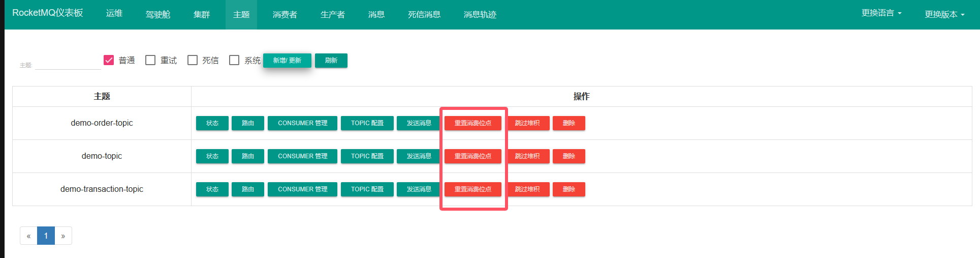Open 路由 for demo-topic

pos(248,156)
